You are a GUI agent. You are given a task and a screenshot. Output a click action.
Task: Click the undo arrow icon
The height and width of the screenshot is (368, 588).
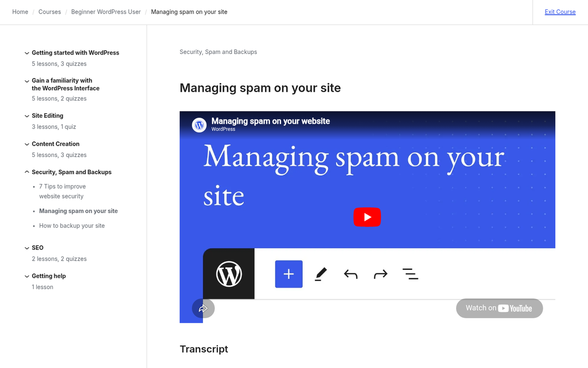click(x=351, y=274)
